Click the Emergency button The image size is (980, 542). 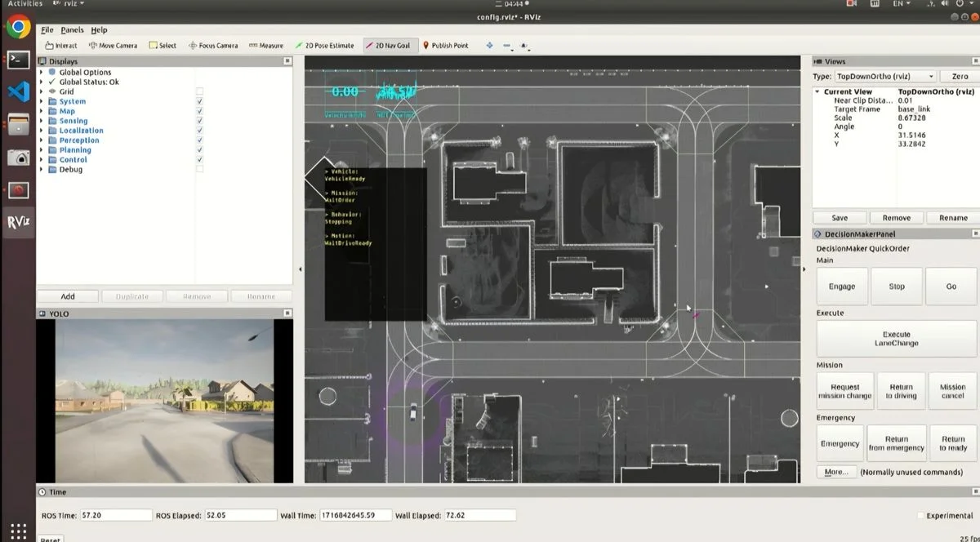click(x=840, y=444)
